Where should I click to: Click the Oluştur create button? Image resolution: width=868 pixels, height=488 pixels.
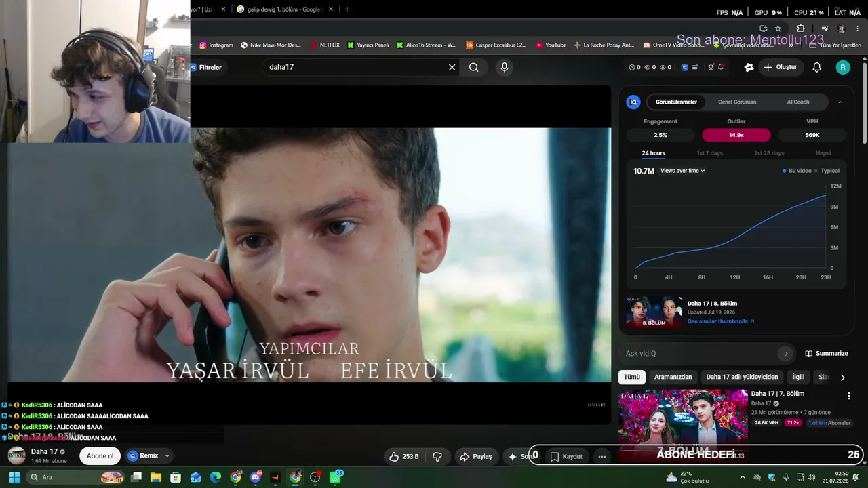[x=780, y=67]
